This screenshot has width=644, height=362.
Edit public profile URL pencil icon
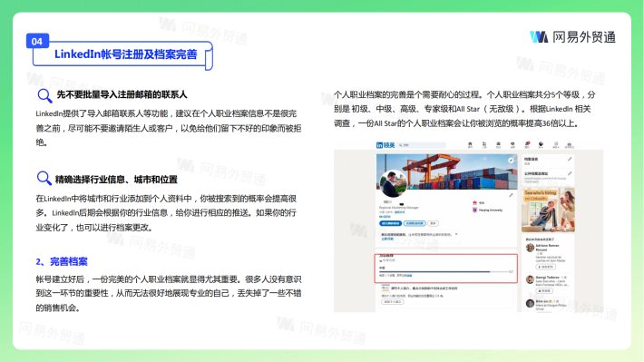click(570, 173)
